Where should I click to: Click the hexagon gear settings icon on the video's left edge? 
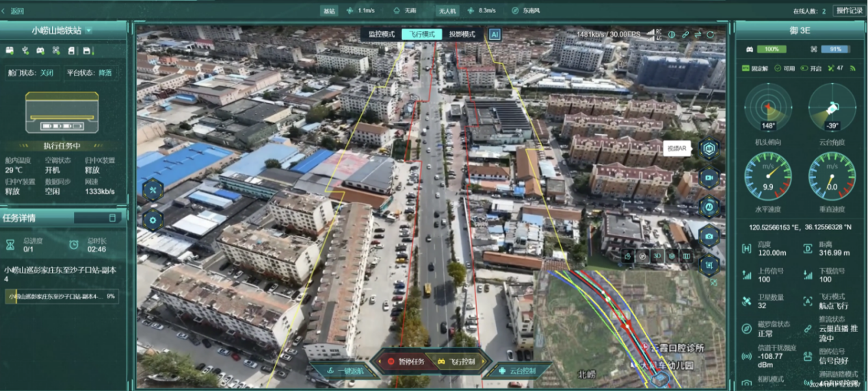point(153,220)
